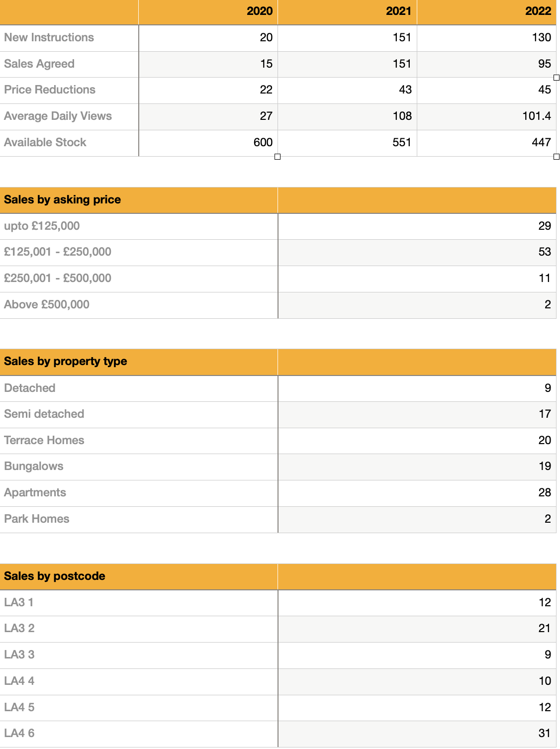Click the Sales by asking price header

pos(63,200)
